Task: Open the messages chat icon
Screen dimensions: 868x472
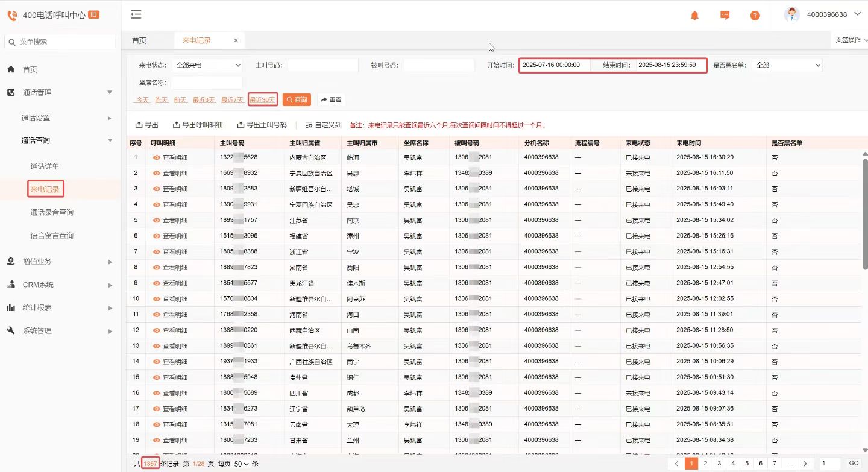Action: [725, 16]
